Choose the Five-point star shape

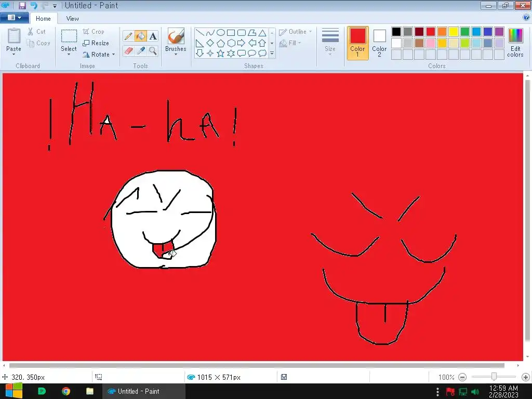(x=220, y=54)
